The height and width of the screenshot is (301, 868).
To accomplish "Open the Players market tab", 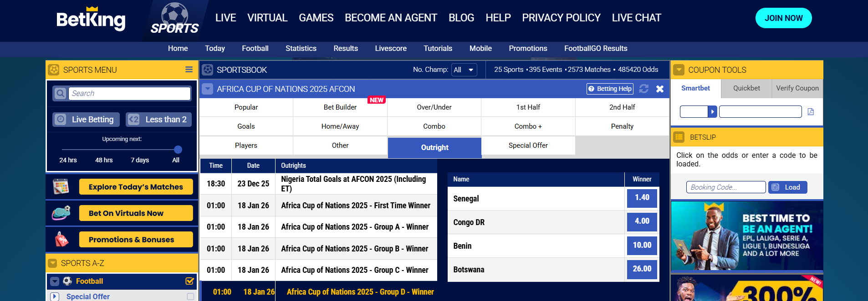I will pos(246,145).
